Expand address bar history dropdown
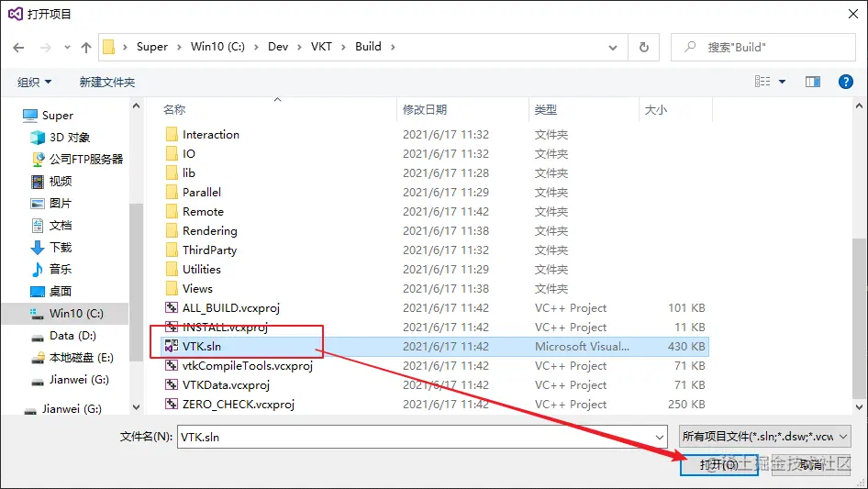The height and width of the screenshot is (489, 868). coord(613,48)
